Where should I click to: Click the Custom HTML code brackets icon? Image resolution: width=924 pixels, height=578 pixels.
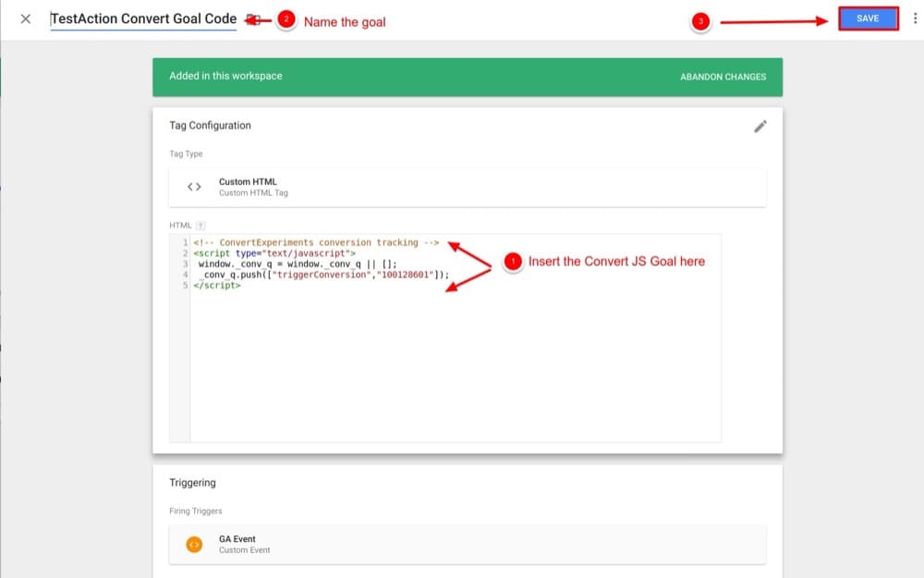tap(194, 187)
